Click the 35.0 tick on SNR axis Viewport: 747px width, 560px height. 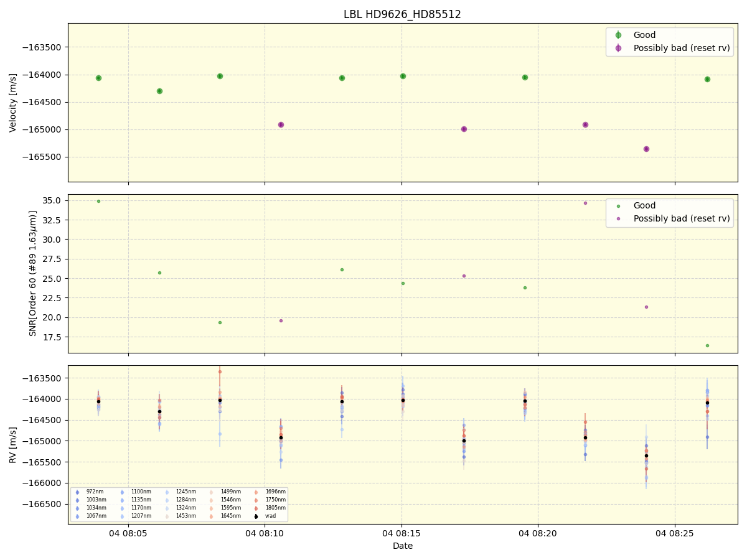(x=53, y=200)
